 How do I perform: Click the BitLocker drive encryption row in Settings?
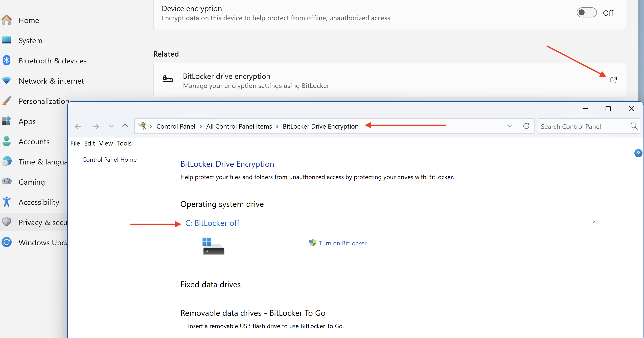coord(389,80)
